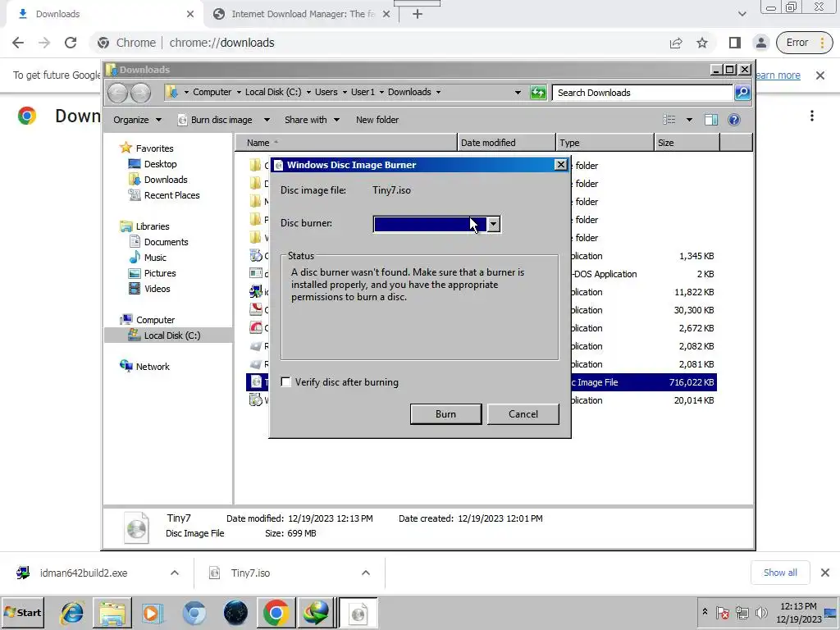Open Music library
Viewport: 840px width, 630px height.
(155, 257)
